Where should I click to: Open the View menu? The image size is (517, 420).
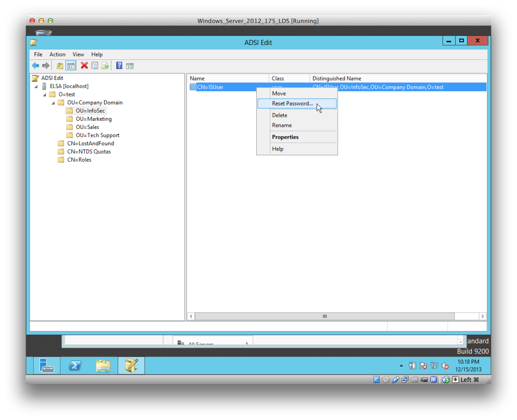tap(78, 54)
